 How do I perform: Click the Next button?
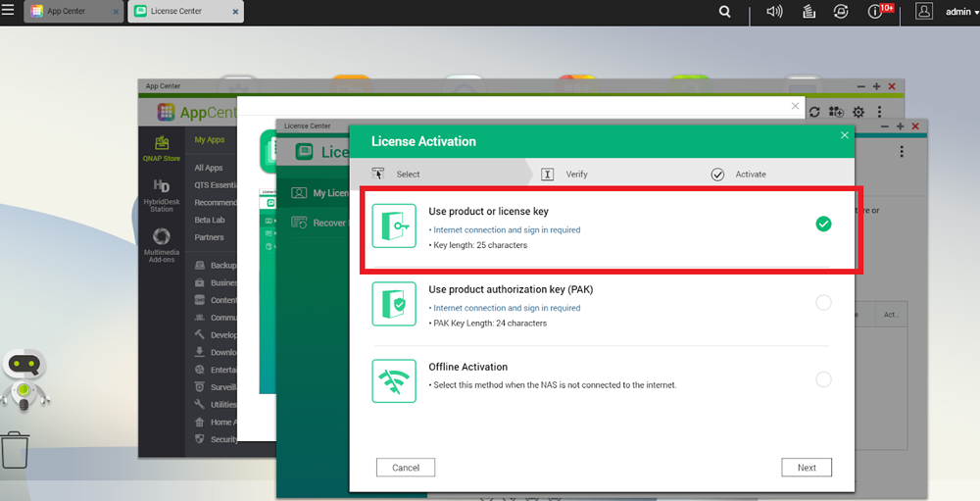coord(806,468)
